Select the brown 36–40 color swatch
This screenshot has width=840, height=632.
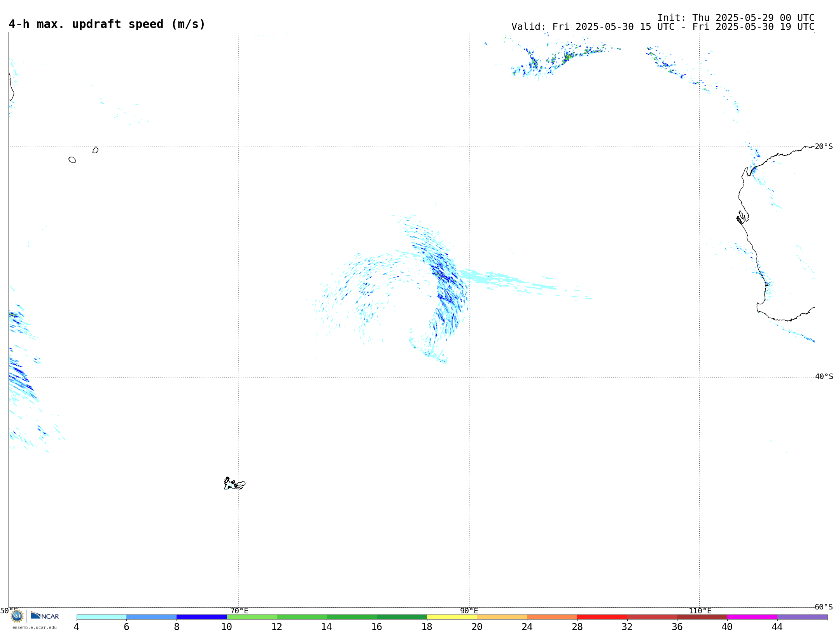pyautogui.click(x=702, y=617)
